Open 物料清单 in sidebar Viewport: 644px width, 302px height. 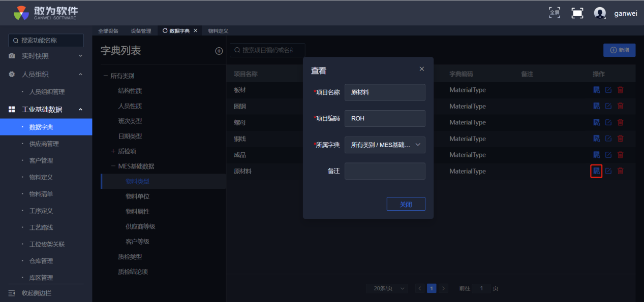click(41, 194)
